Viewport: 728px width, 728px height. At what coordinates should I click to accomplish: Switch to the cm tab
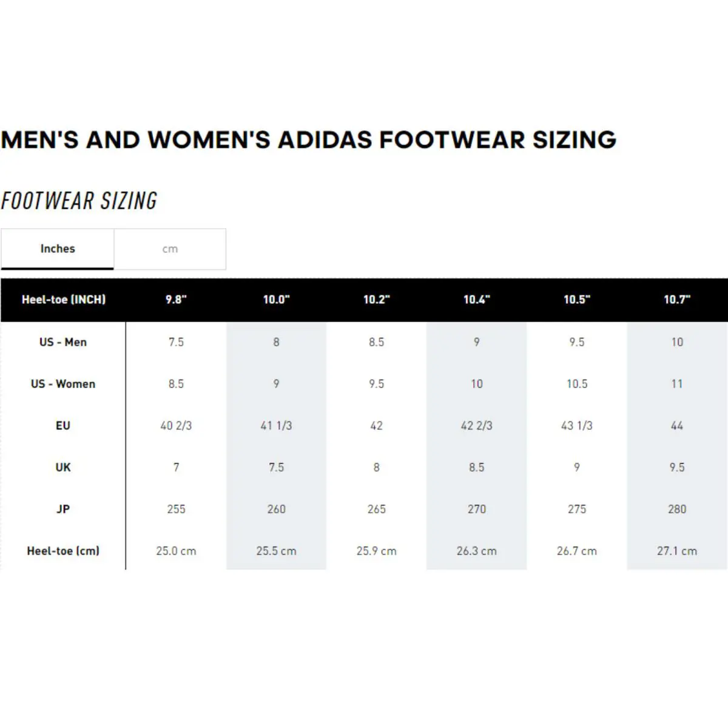170,249
